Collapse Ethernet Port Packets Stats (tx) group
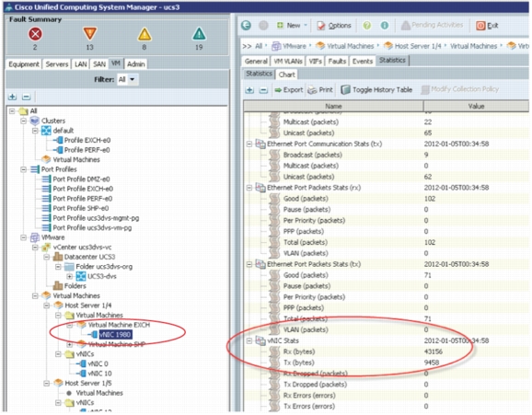Screen dimensions: 532x415 click(249, 264)
